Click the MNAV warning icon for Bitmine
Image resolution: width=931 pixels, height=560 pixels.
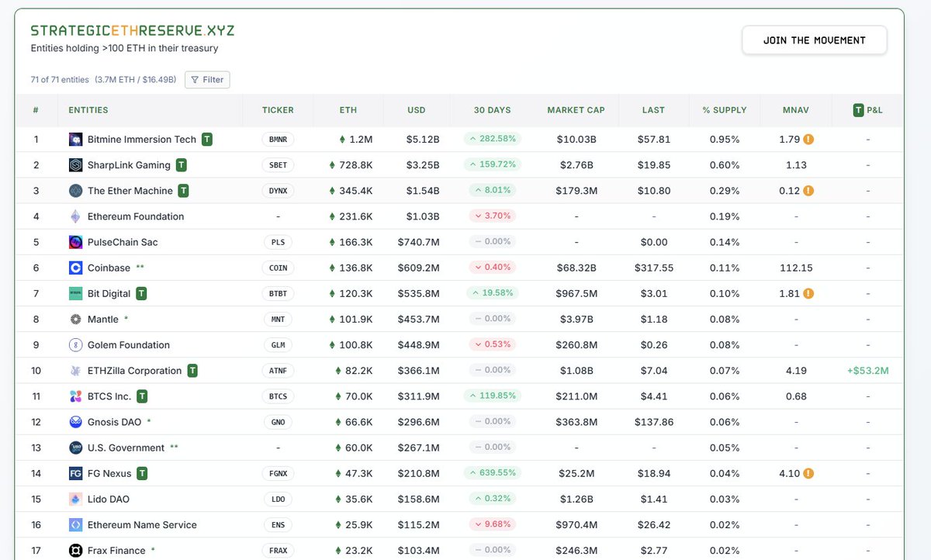pos(808,140)
